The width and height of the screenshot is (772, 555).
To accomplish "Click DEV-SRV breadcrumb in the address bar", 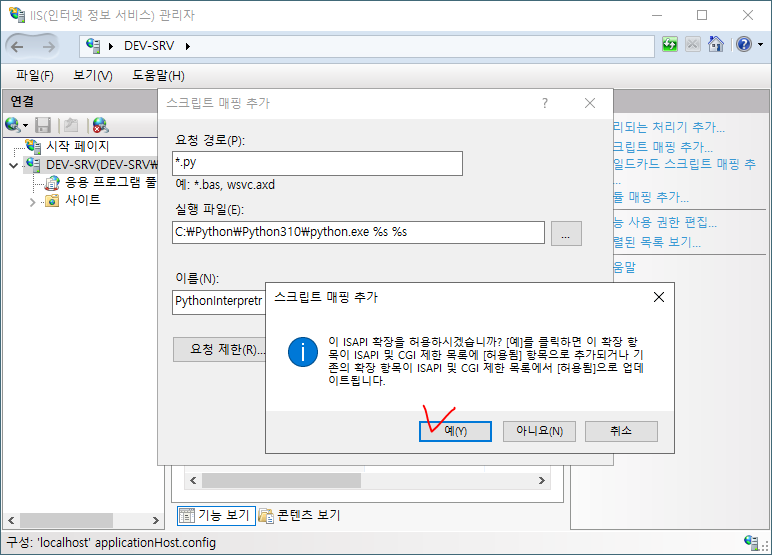I will (x=149, y=46).
